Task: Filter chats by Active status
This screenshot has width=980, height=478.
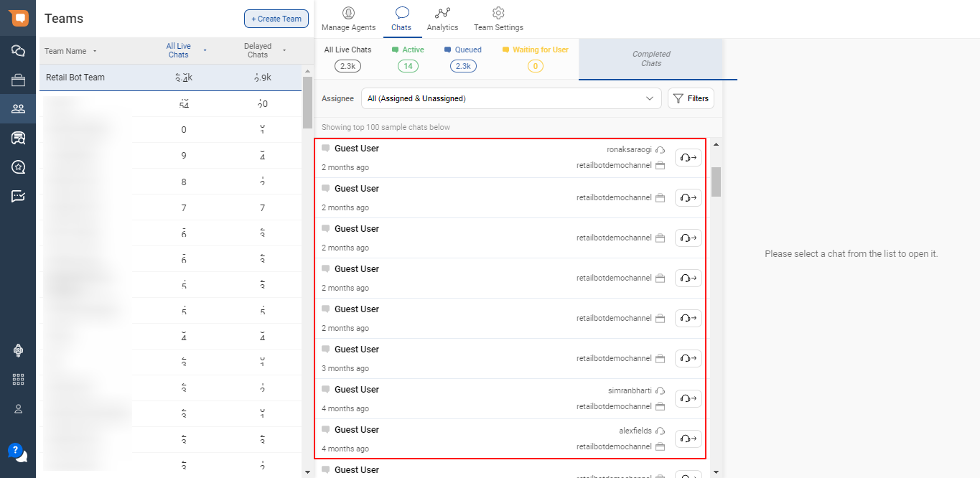Action: coord(408,59)
